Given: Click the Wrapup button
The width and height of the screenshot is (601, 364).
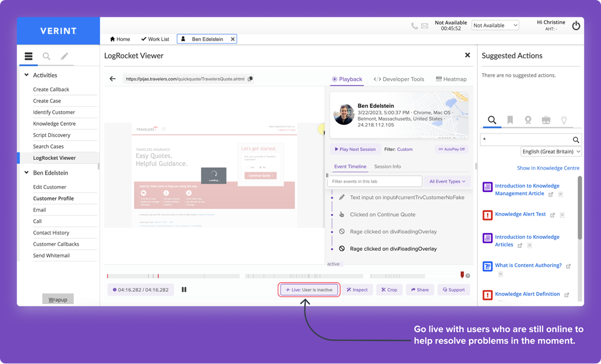Looking at the screenshot, I should click(x=58, y=299).
